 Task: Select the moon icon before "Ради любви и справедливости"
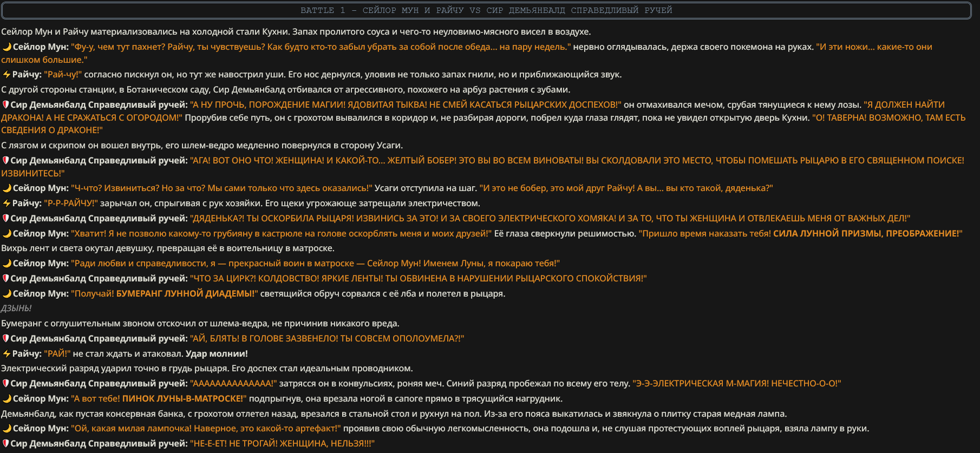tap(6, 263)
